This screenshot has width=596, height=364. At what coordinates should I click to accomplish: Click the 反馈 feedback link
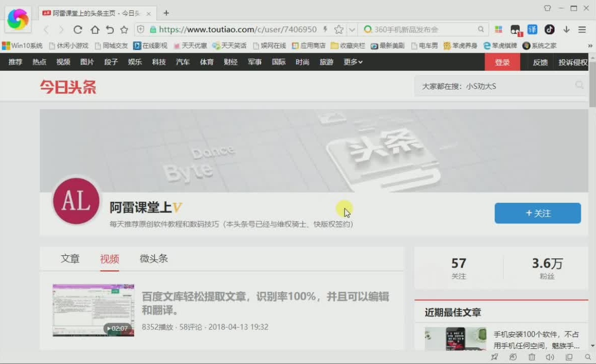pyautogui.click(x=540, y=62)
